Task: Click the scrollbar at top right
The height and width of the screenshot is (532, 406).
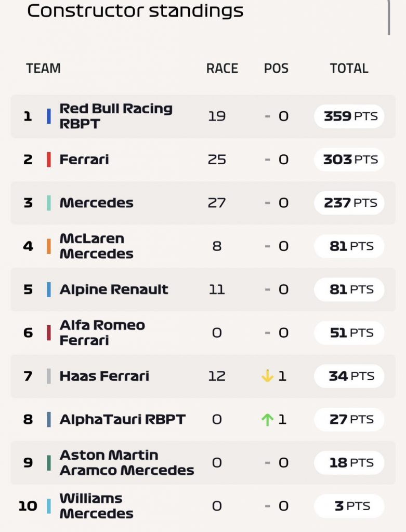Action: [x=389, y=17]
